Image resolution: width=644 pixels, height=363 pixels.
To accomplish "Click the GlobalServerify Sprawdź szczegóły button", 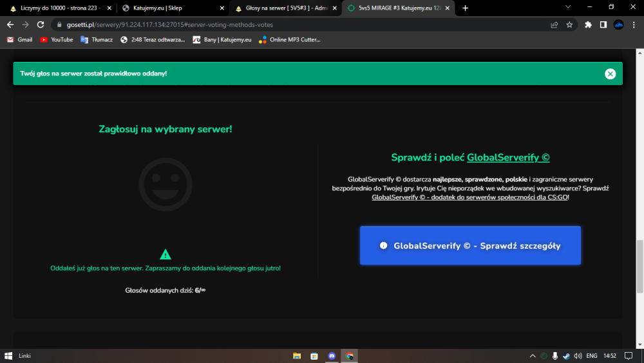I will [470, 246].
